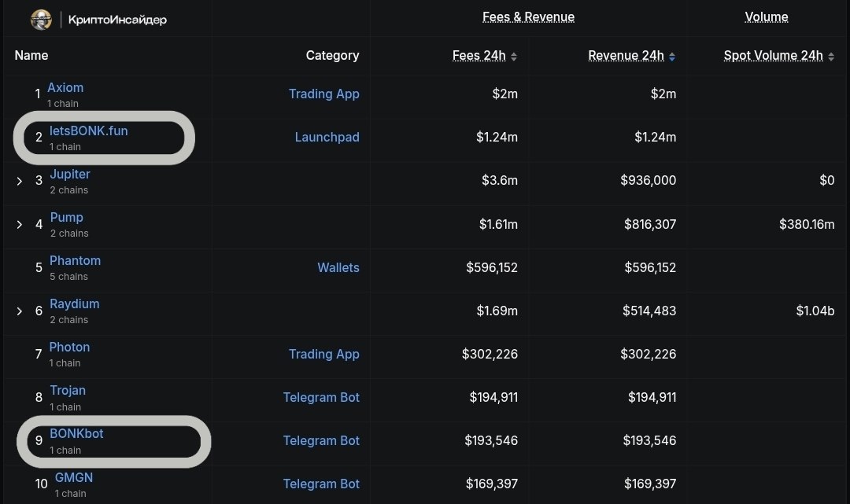Open the Phantom protocol link
This screenshot has width=850, height=504.
point(76,261)
